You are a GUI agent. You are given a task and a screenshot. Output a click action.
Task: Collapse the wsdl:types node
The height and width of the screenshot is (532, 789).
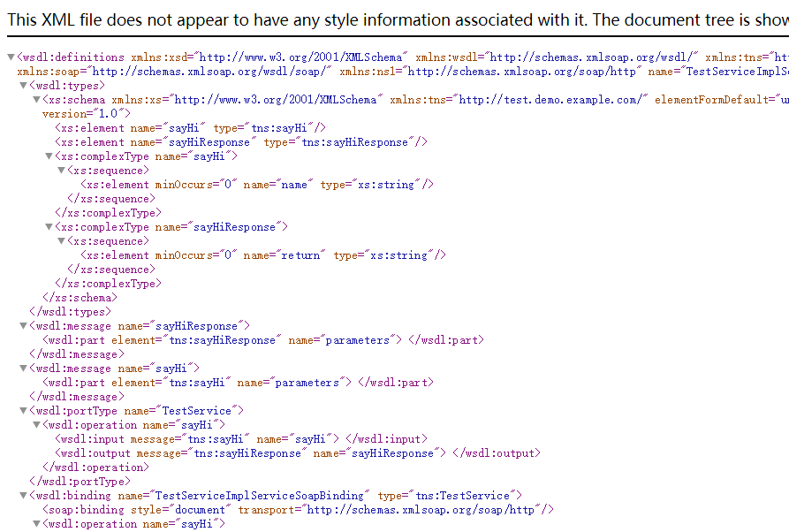[x=23, y=86]
